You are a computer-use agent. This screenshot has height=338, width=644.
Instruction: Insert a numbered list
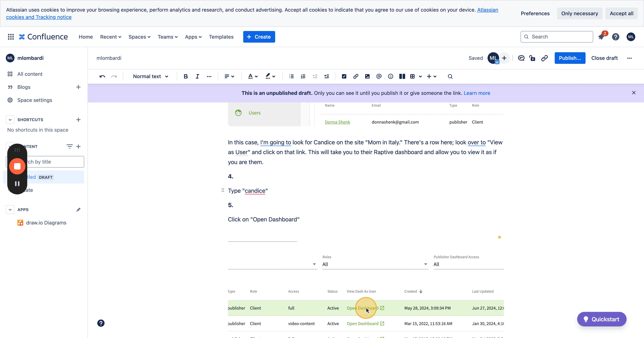(x=303, y=77)
